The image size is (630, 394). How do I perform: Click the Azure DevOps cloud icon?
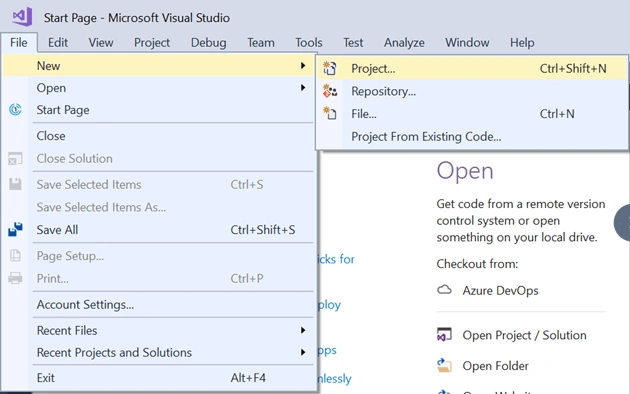click(x=444, y=290)
